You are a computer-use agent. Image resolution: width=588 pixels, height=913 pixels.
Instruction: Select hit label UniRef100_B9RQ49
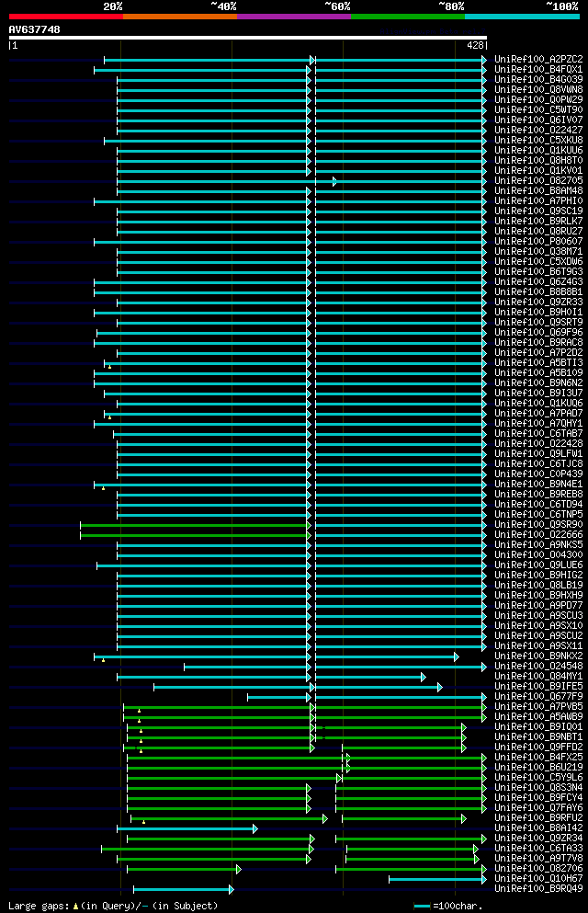(x=538, y=889)
